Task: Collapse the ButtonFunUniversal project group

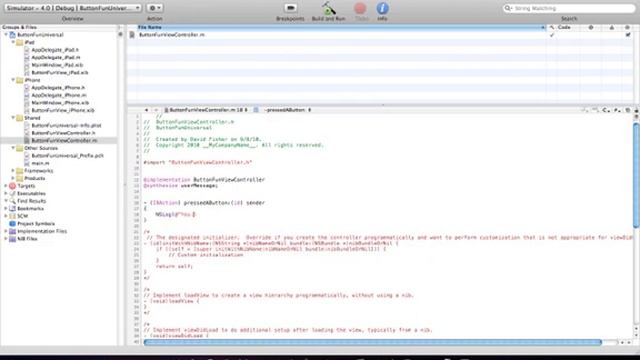Action: click(x=6, y=35)
